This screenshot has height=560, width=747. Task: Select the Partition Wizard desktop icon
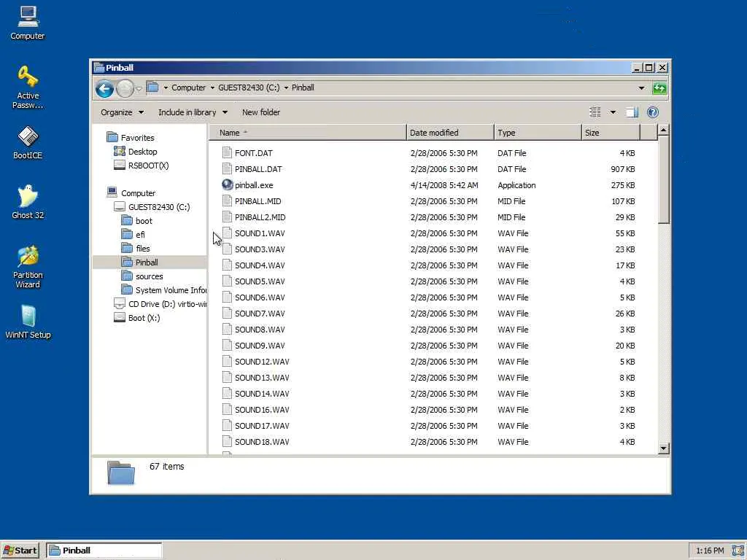(x=28, y=267)
